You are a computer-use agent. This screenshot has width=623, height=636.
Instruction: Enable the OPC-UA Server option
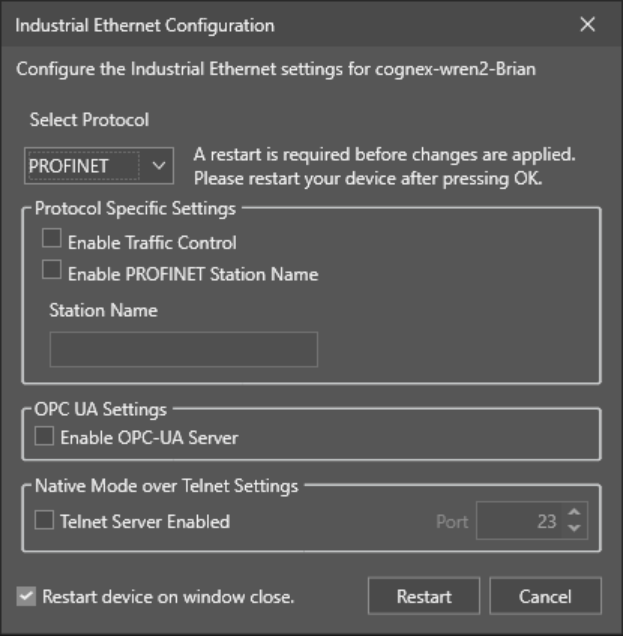pos(45,436)
